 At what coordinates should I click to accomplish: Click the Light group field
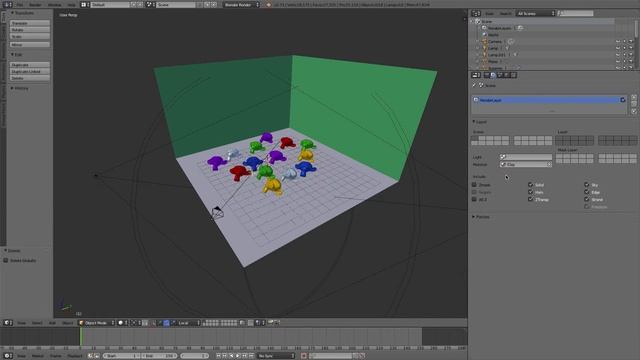tap(526, 157)
